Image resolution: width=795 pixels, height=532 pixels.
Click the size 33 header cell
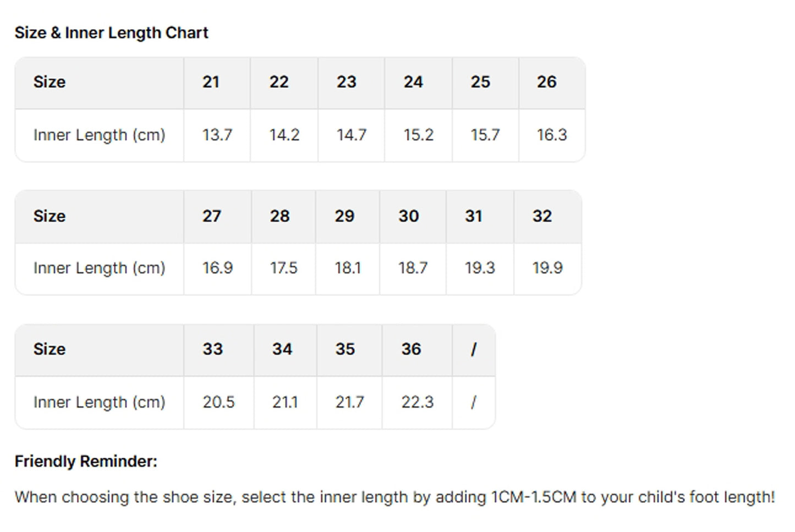[x=212, y=349]
